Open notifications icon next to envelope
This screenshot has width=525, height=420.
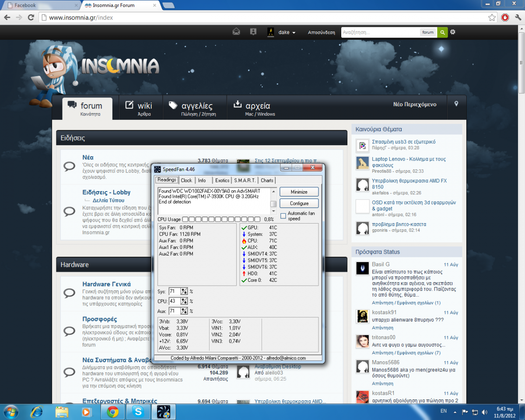point(253,32)
